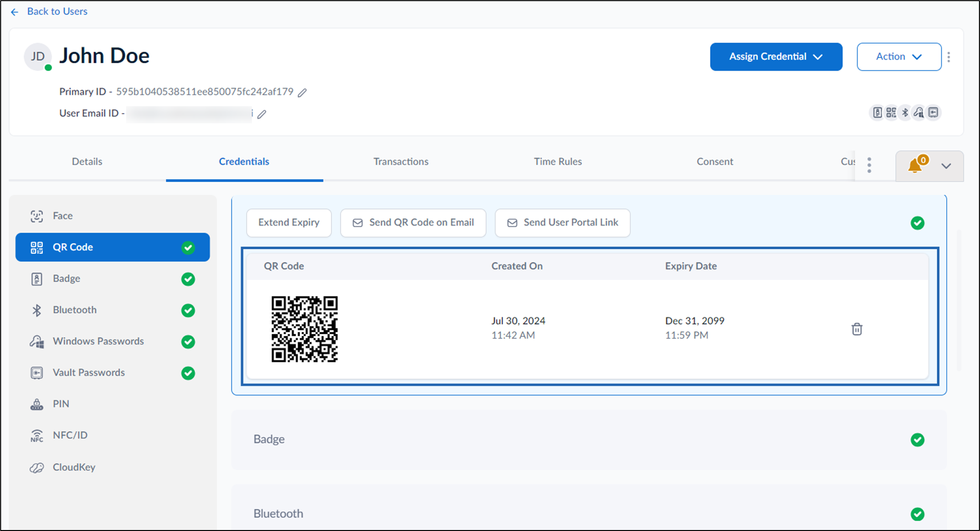Select PIN in the credentials sidebar
Viewport: 980px width, 531px height.
112,404
